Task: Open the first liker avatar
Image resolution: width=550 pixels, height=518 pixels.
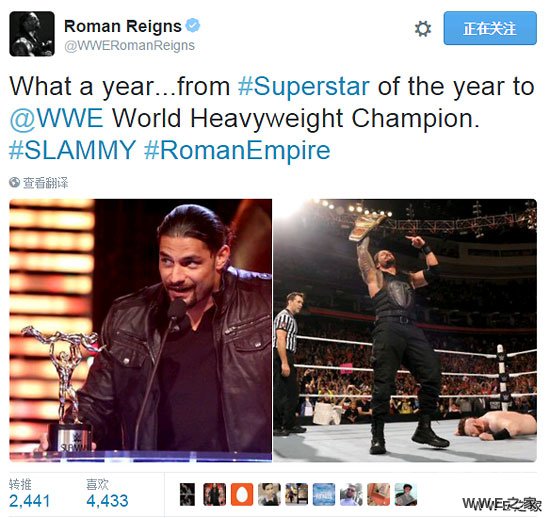Action: click(x=187, y=494)
